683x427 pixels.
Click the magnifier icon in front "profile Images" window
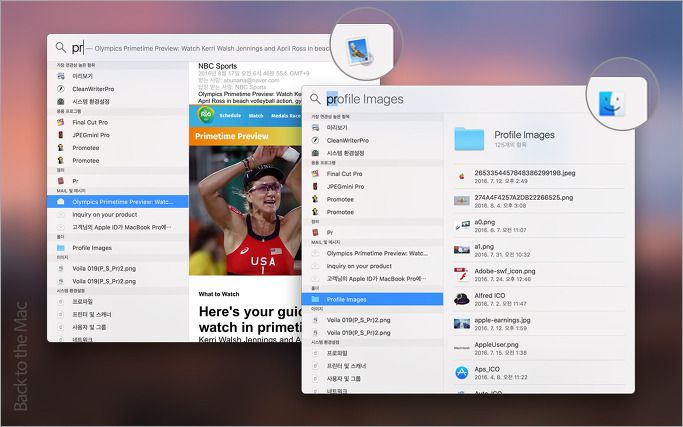click(x=315, y=99)
